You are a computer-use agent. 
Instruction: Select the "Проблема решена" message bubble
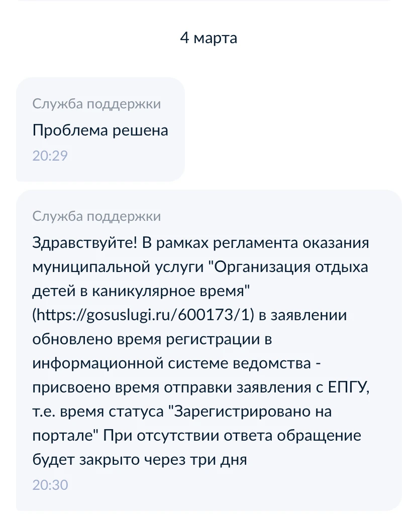pos(100,130)
